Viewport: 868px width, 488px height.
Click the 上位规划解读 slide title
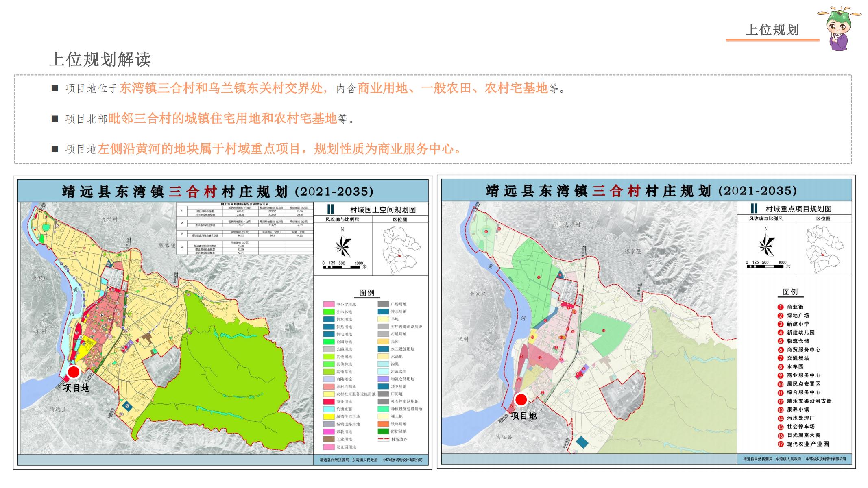[100, 59]
